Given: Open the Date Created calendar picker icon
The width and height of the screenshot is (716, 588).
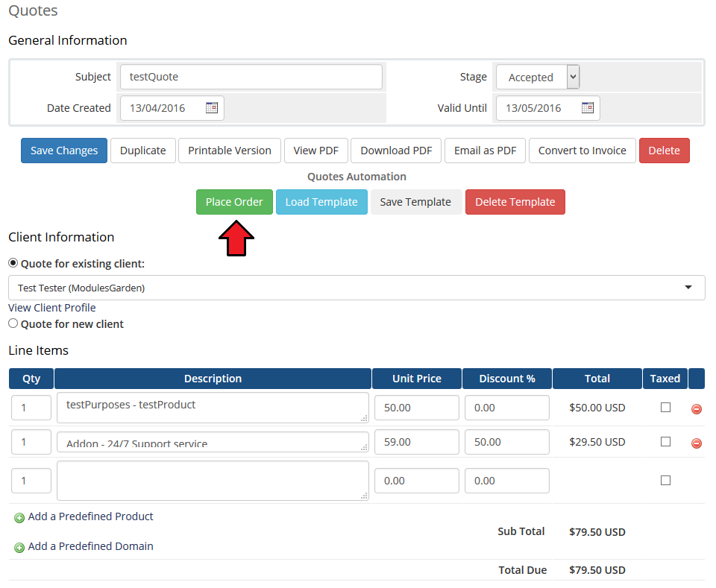Looking at the screenshot, I should [x=211, y=107].
